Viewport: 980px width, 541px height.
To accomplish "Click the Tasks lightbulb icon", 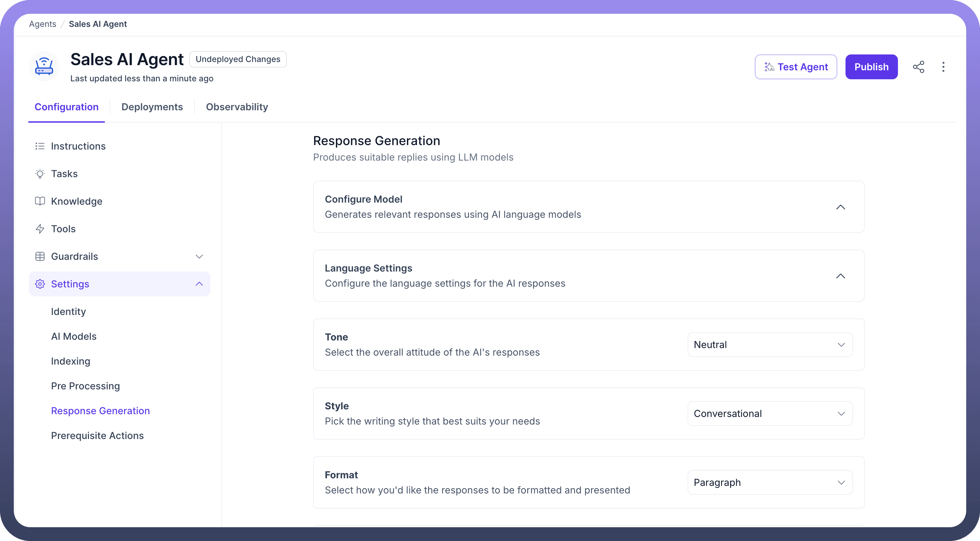I will tap(40, 174).
